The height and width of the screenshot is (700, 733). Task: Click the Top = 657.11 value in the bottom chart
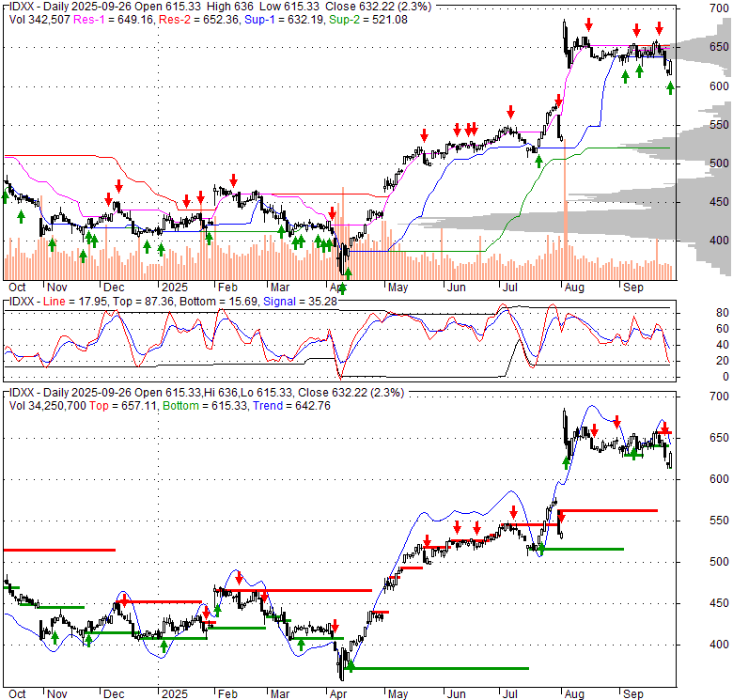tap(123, 406)
